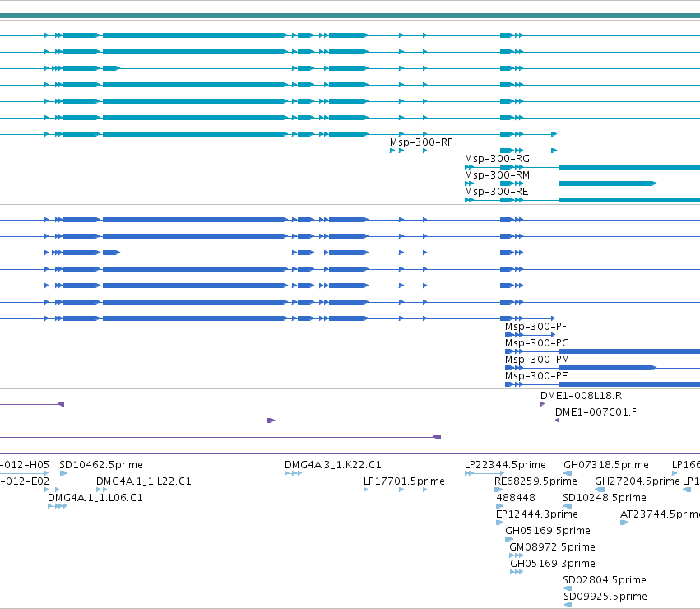The width and height of the screenshot is (700, 609).
Task: Select the AT23744.5prime EST label
Action: pos(660,514)
